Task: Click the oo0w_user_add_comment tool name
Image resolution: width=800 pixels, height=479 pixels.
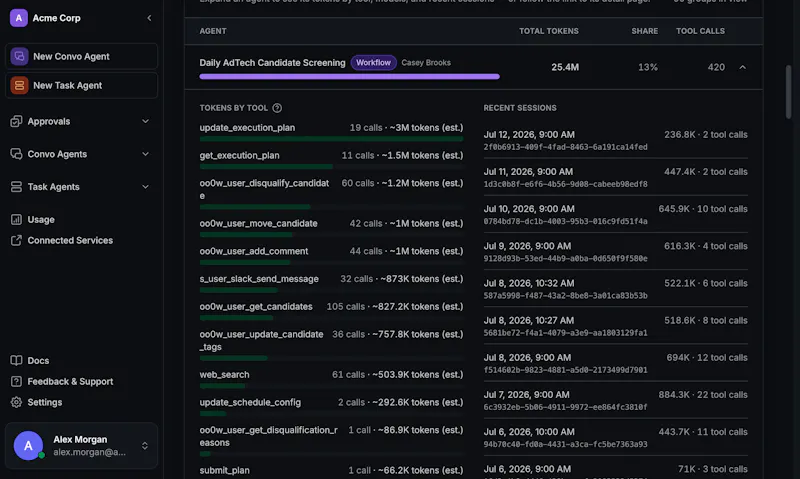Action: [x=254, y=251]
